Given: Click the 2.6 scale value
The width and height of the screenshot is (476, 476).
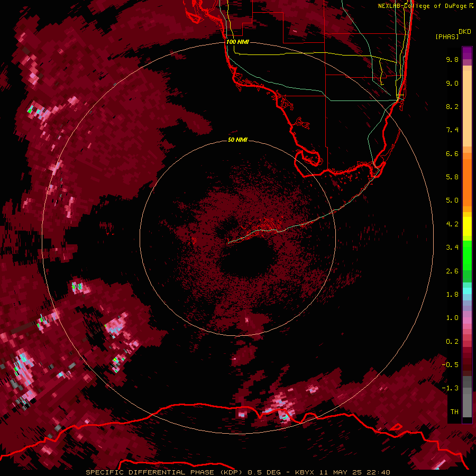Looking at the screenshot, I should 452,271.
